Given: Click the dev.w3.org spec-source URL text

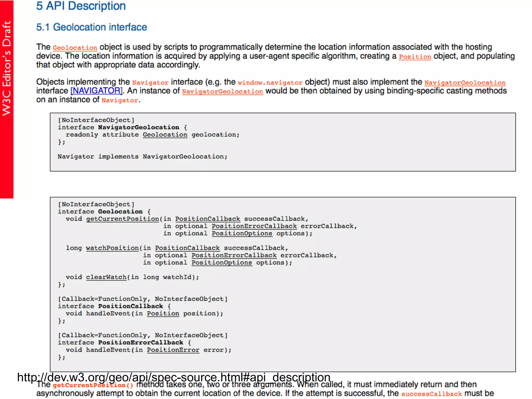Looking at the screenshot, I should pos(174,377).
